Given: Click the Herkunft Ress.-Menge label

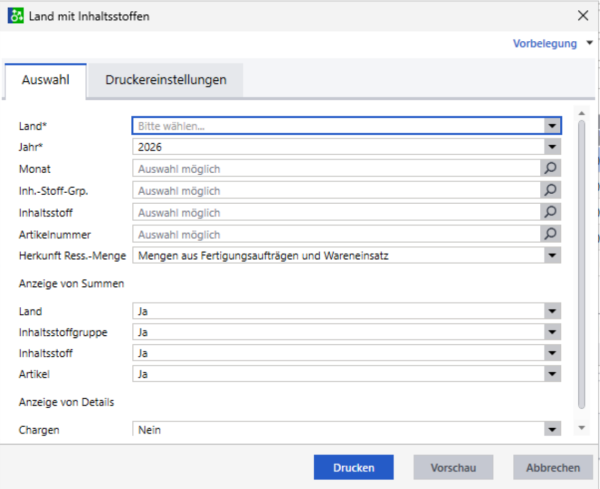Looking at the screenshot, I should (72, 256).
